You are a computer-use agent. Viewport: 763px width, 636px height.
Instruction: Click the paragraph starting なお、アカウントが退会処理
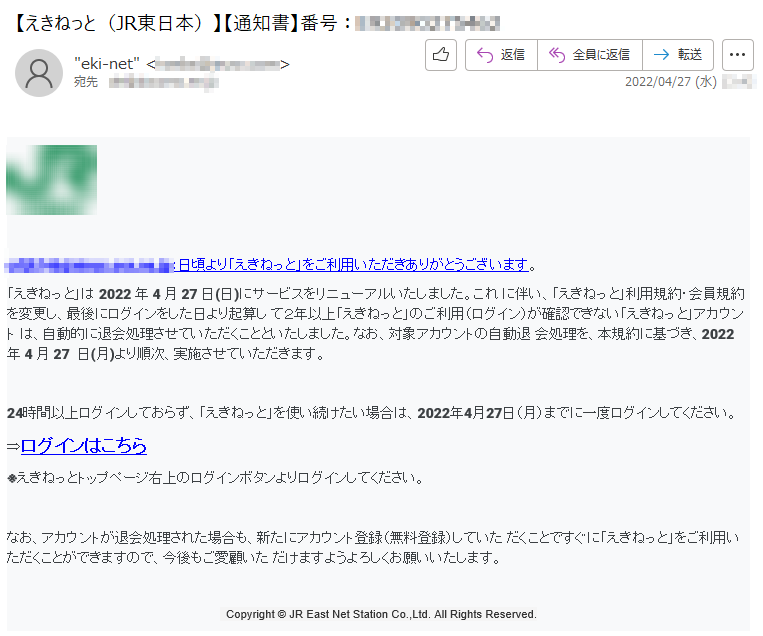(373, 547)
